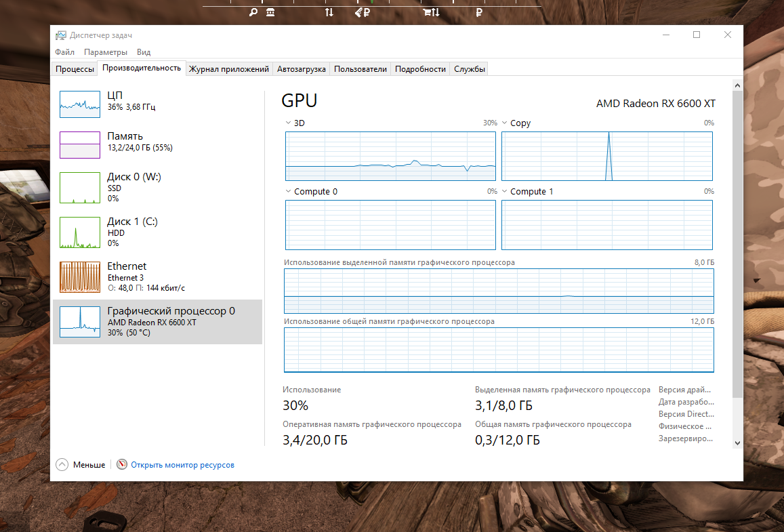
Task: Select Графический процессор 0 graph thumbnail
Action: coord(80,321)
